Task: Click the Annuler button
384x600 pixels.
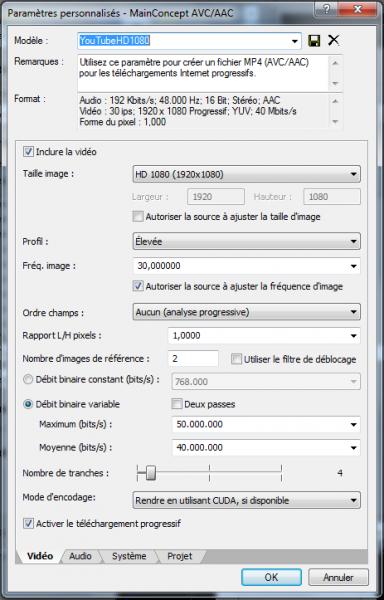Action: [x=338, y=577]
